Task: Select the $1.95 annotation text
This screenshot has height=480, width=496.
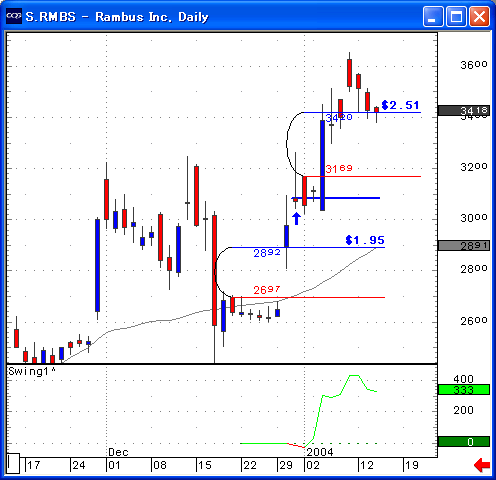Action: point(365,240)
